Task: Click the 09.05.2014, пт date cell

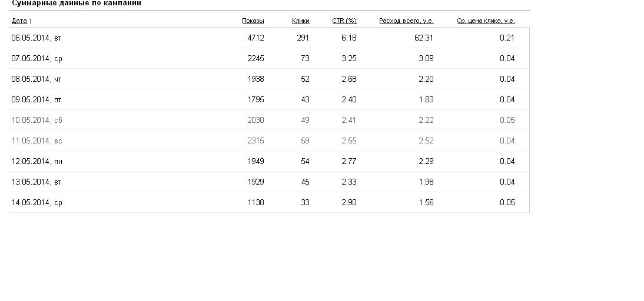Action: (36, 100)
